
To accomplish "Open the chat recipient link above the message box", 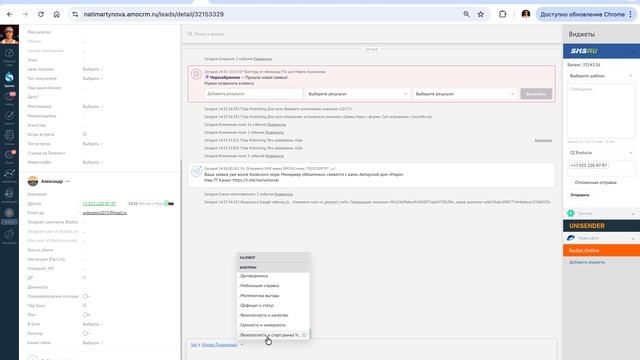I will [219, 345].
